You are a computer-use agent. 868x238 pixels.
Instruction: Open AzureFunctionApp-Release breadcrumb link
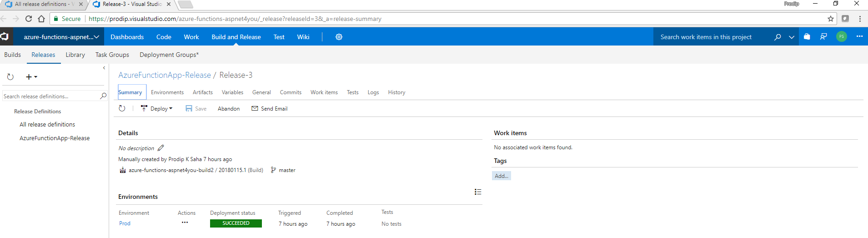(165, 75)
